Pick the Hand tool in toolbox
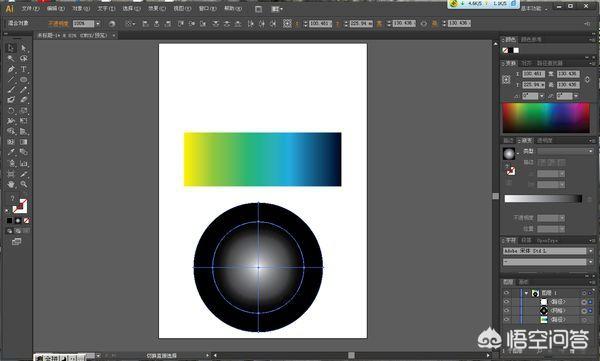 click(x=11, y=184)
